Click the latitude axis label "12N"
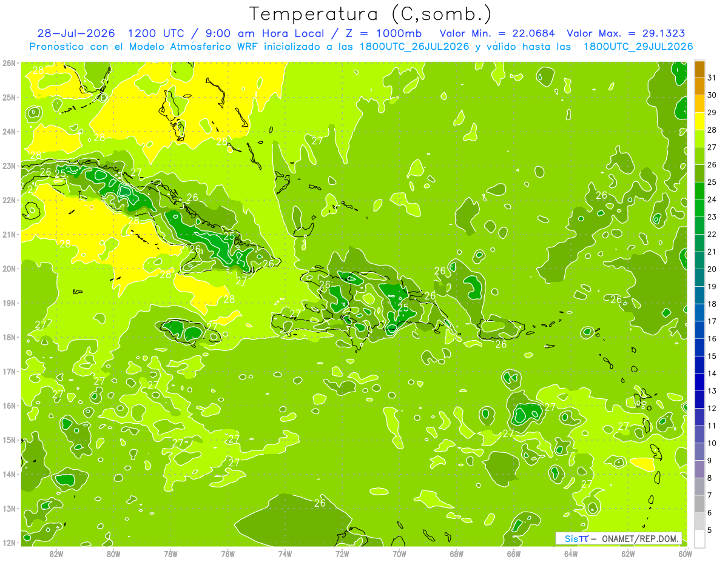Image resolution: width=728 pixels, height=562 pixels. (x=8, y=543)
